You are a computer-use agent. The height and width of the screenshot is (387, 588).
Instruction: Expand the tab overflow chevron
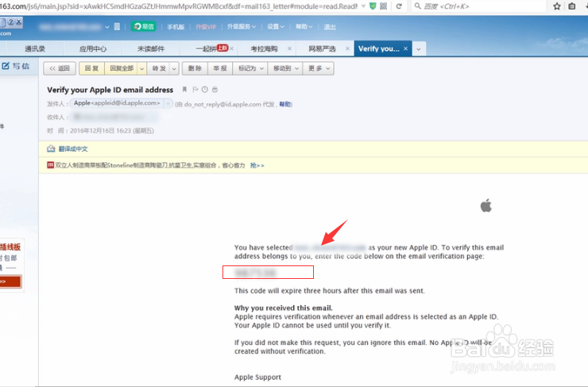coord(419,49)
